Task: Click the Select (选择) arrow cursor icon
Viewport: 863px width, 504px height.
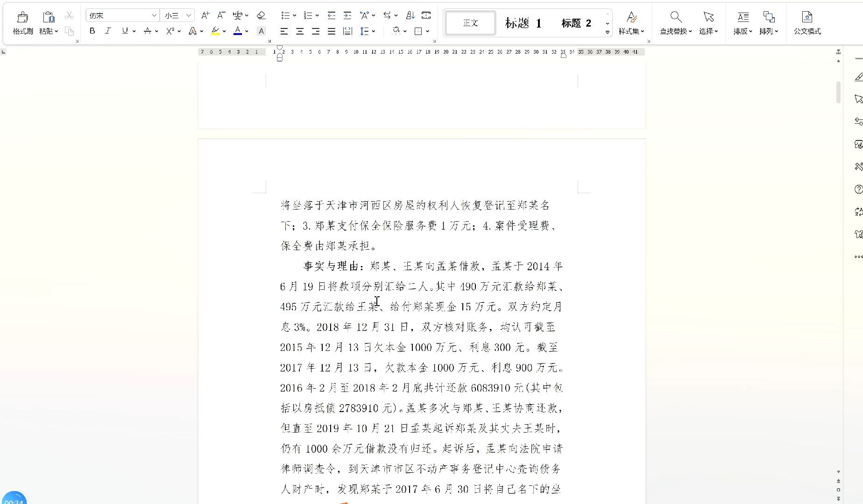Action: point(708,17)
